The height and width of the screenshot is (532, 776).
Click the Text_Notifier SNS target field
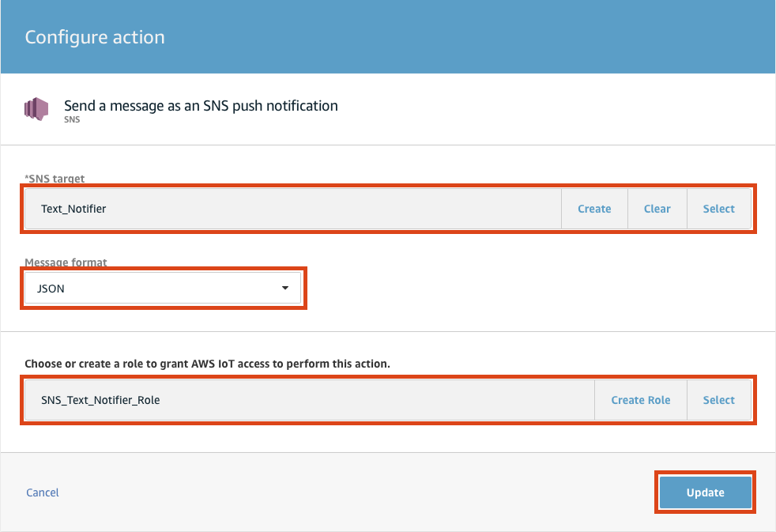(x=293, y=209)
